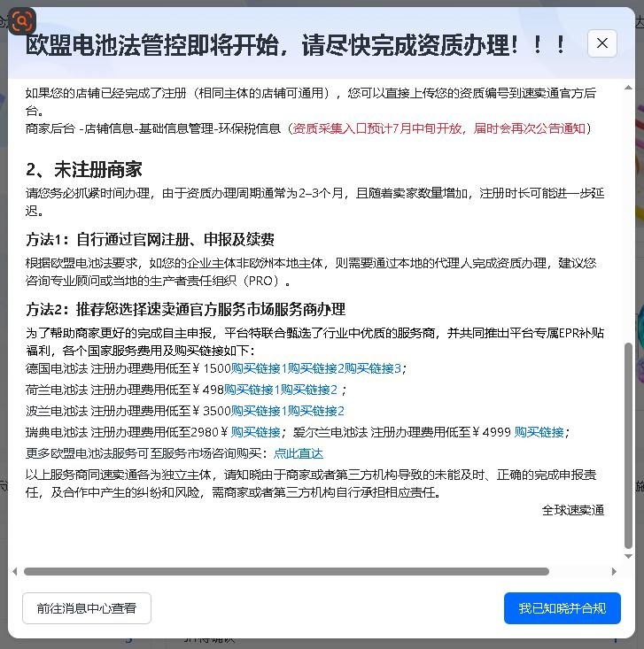Click the signature text 全球速卖通
Viewport: 644px width, 649px height.
pos(573,510)
